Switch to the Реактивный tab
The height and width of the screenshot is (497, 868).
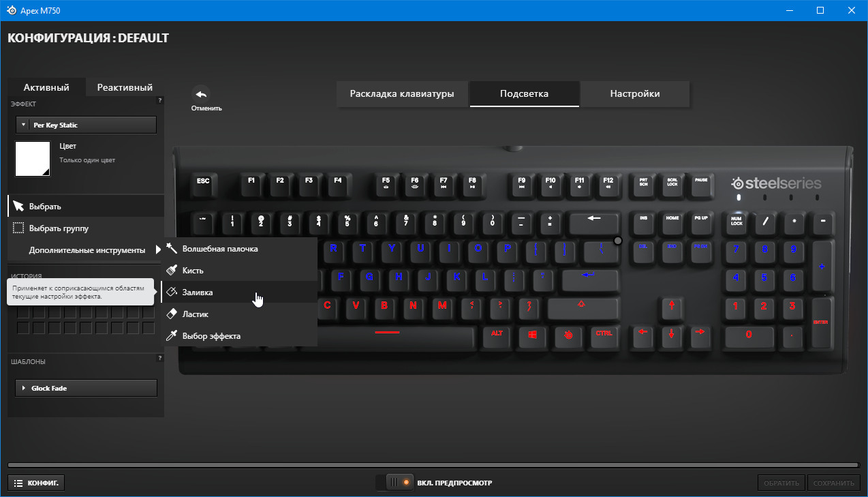tap(125, 87)
